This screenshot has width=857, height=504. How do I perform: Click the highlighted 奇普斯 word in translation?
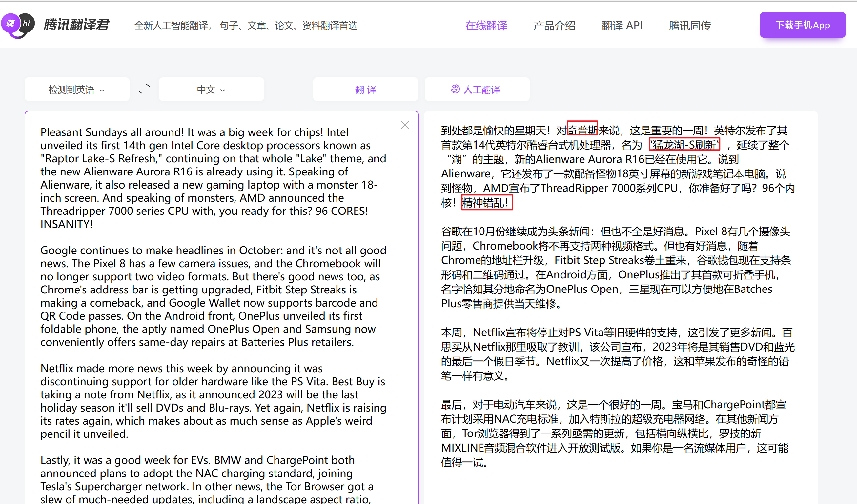coord(582,130)
